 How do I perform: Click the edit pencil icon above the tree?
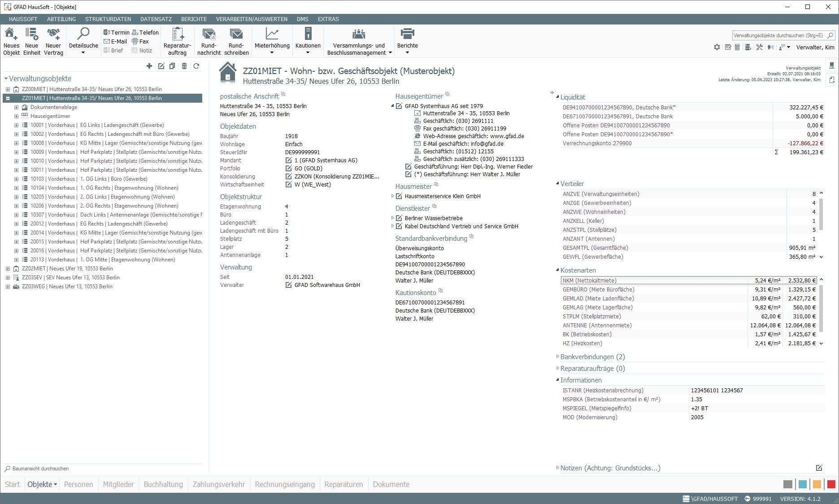tap(161, 66)
